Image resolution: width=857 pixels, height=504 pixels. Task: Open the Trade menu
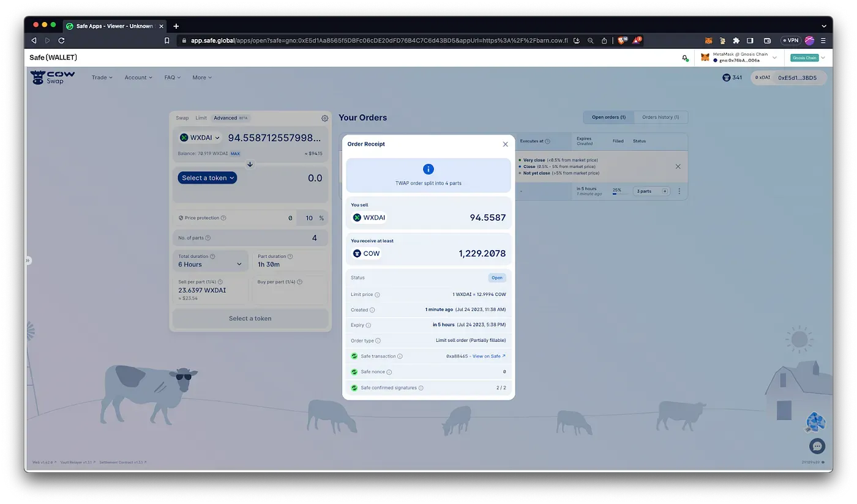coord(102,78)
